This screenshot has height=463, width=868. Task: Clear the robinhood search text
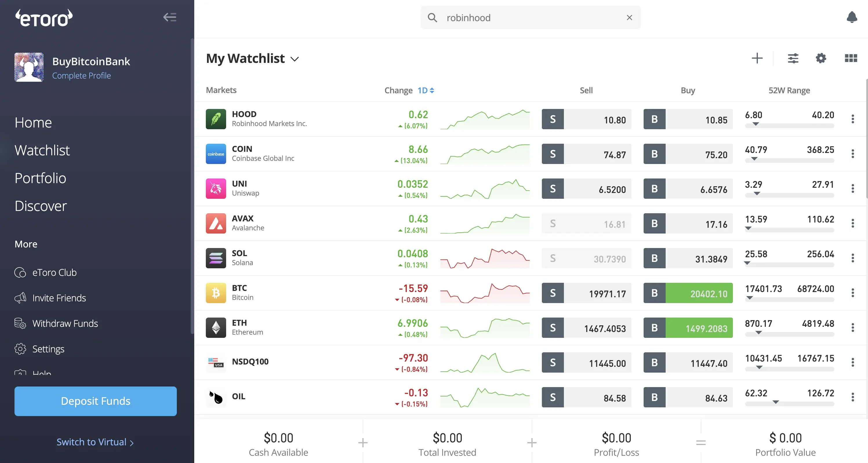pyautogui.click(x=629, y=17)
